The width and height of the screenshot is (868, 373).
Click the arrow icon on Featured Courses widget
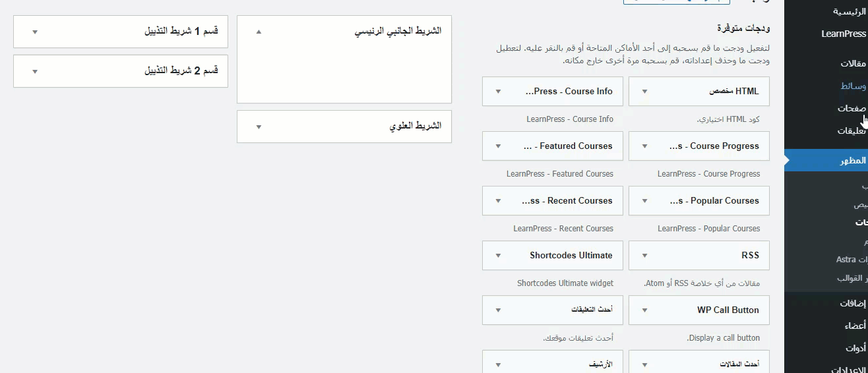(x=498, y=146)
